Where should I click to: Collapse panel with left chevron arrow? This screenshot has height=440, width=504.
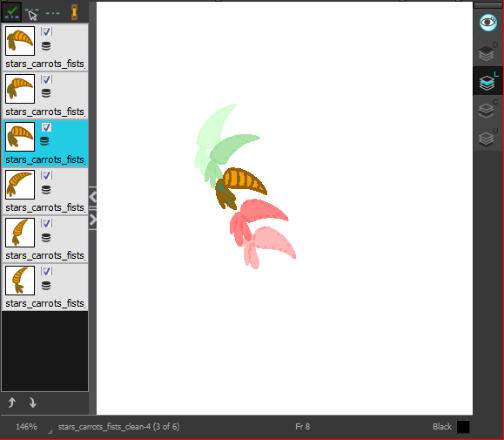point(93,197)
